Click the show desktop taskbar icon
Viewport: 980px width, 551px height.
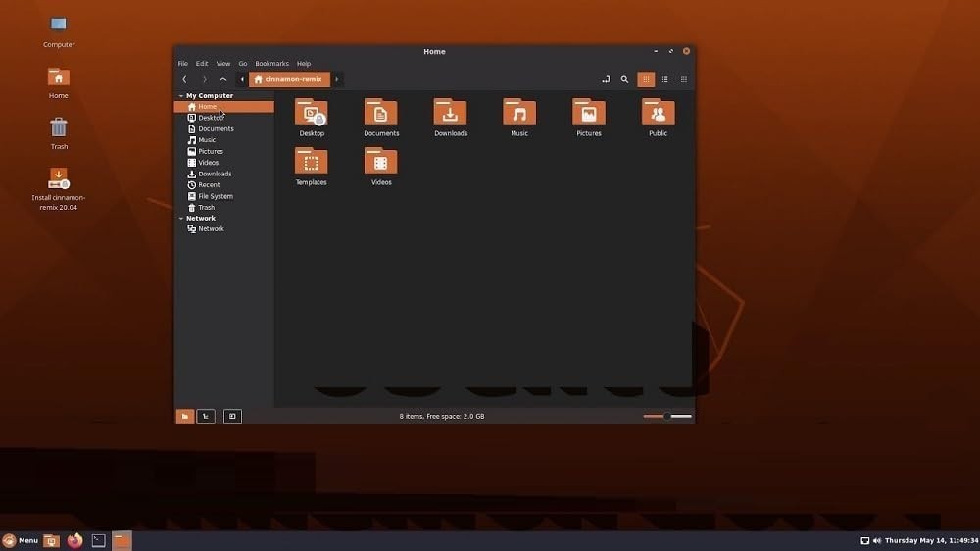[x=51, y=540]
